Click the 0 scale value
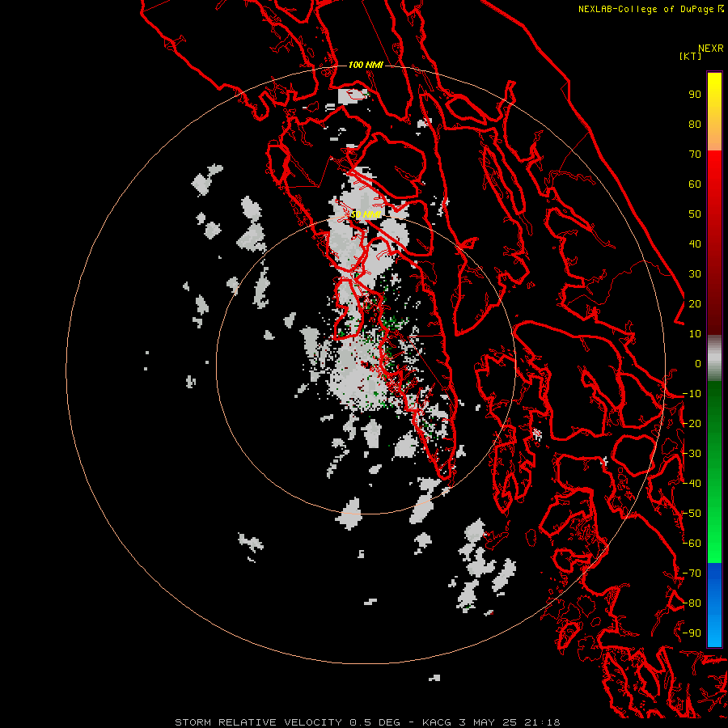Viewport: 728px width, 728px height. click(698, 364)
